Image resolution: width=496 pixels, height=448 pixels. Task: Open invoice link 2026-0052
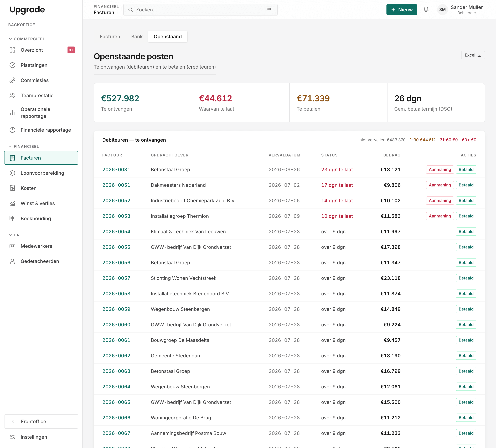pyautogui.click(x=116, y=201)
